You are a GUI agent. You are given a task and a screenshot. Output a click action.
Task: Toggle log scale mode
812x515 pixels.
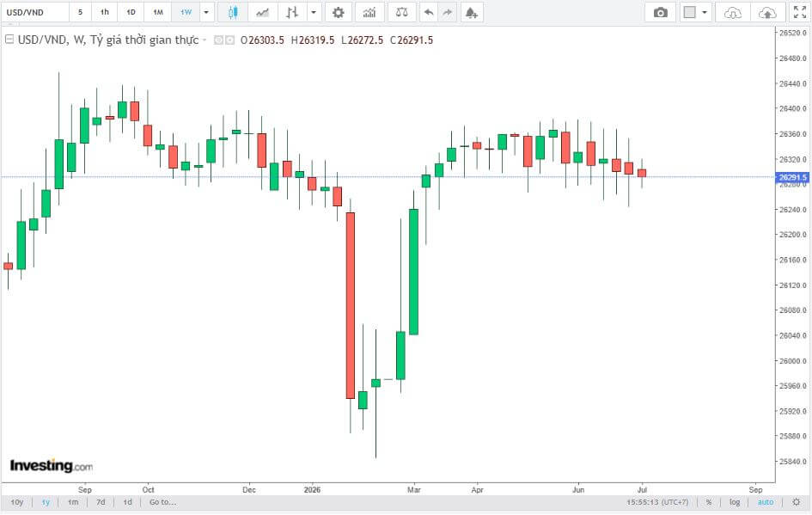735,502
